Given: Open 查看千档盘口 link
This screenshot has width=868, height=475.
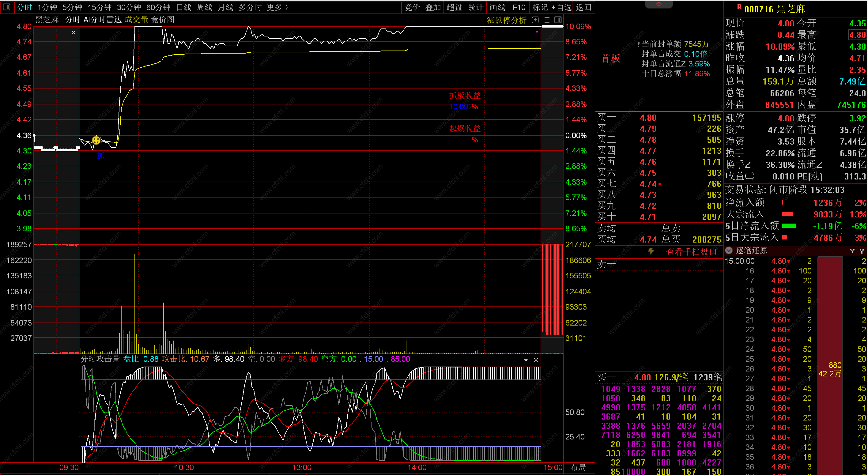Looking at the screenshot, I should point(691,252).
